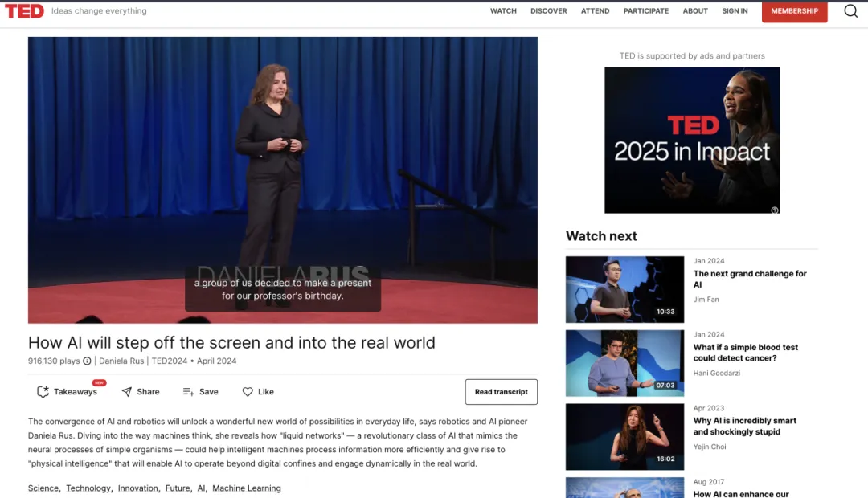Image resolution: width=868 pixels, height=498 pixels.
Task: Click the 'Watch next' heading
Action: tap(601, 236)
